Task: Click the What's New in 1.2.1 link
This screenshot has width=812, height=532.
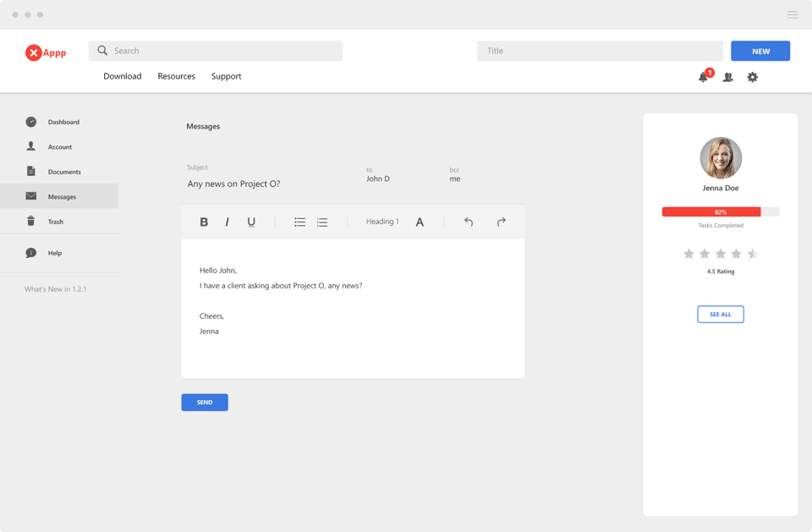Action: click(x=56, y=289)
